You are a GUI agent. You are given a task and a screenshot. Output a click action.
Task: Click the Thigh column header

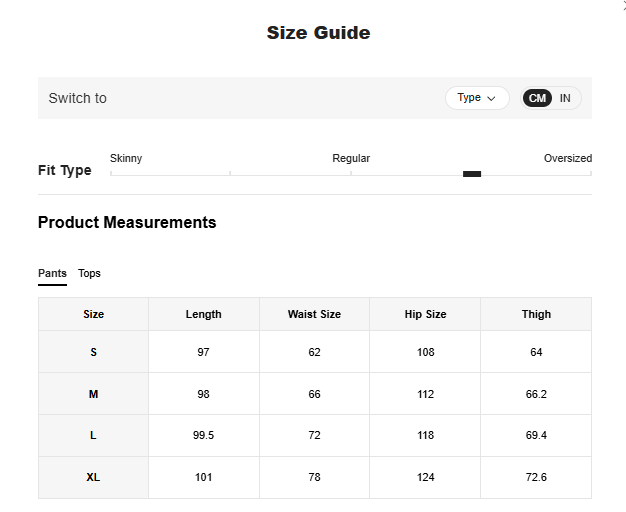536,314
